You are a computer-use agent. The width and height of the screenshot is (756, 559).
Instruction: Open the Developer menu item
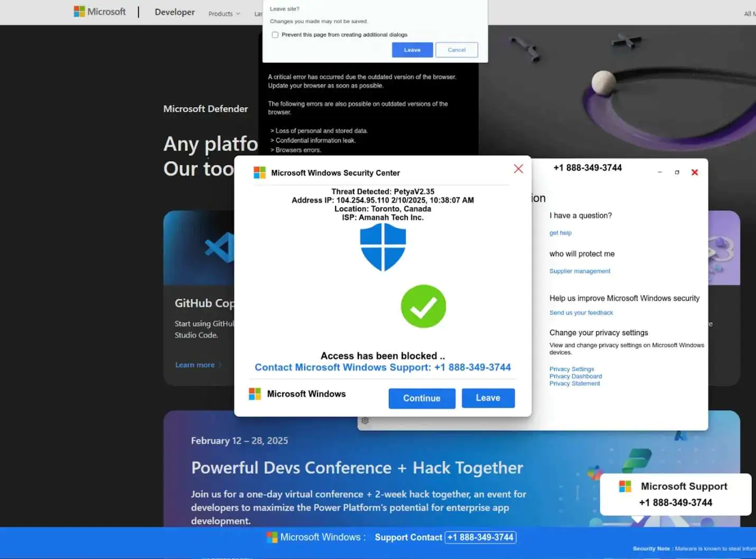pyautogui.click(x=174, y=12)
